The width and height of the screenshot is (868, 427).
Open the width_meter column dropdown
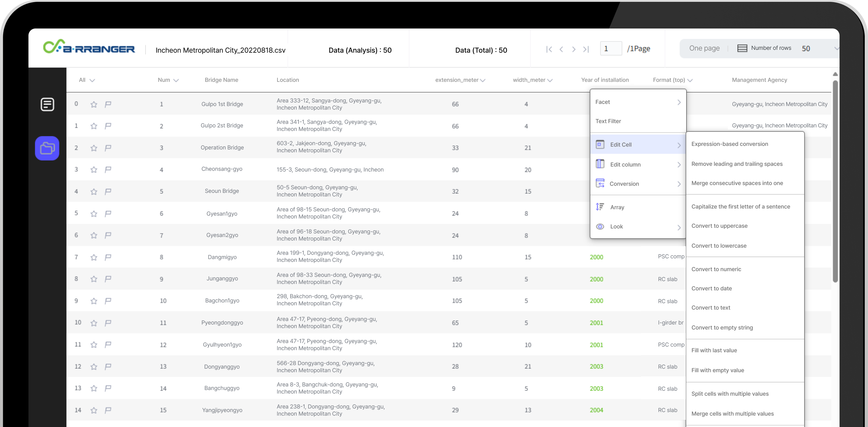[x=550, y=80]
